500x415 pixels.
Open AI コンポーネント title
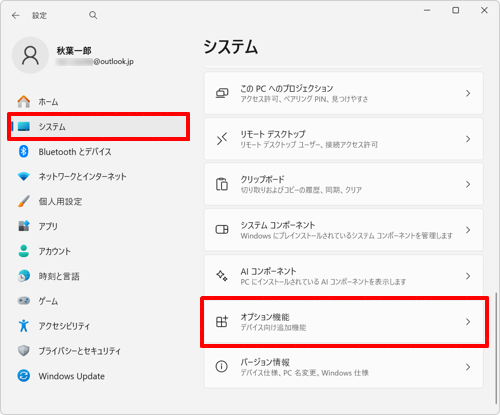tap(268, 271)
